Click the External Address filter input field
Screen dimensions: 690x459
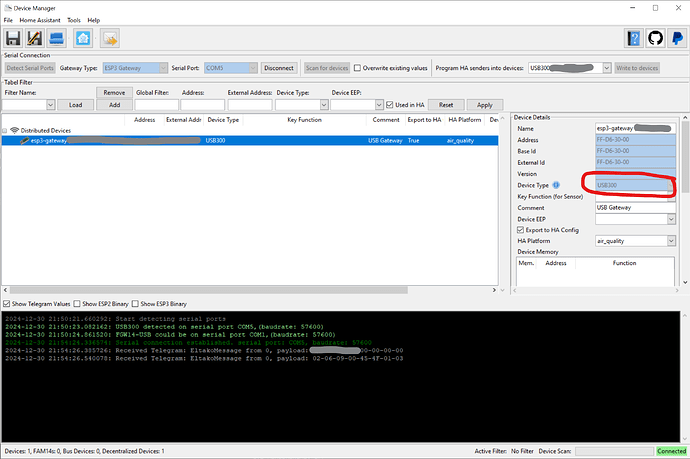250,105
